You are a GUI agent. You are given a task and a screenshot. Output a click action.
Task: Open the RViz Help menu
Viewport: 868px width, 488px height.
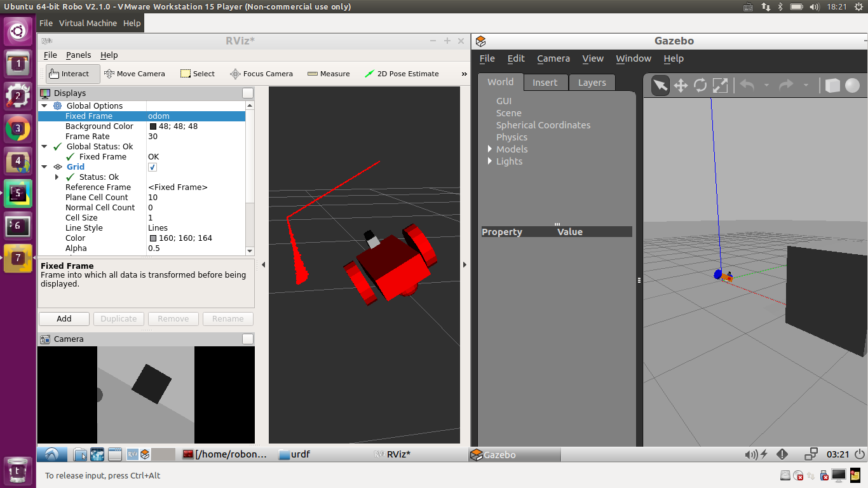tap(109, 55)
